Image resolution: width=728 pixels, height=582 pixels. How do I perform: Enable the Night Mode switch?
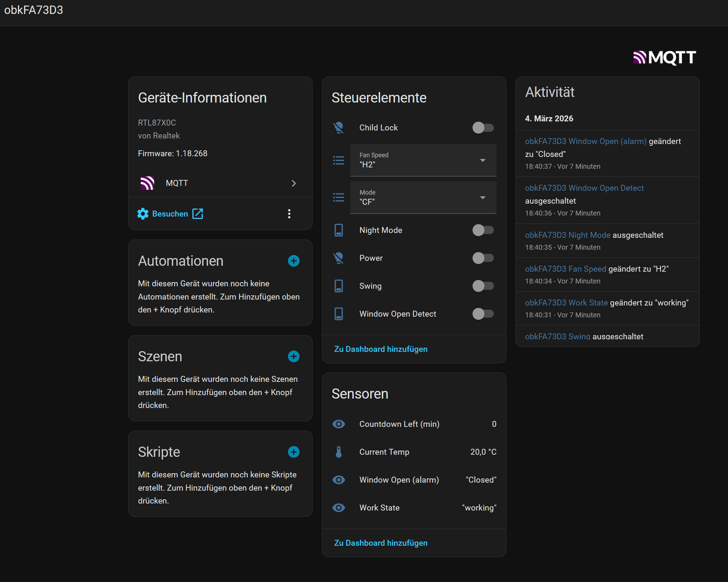483,230
